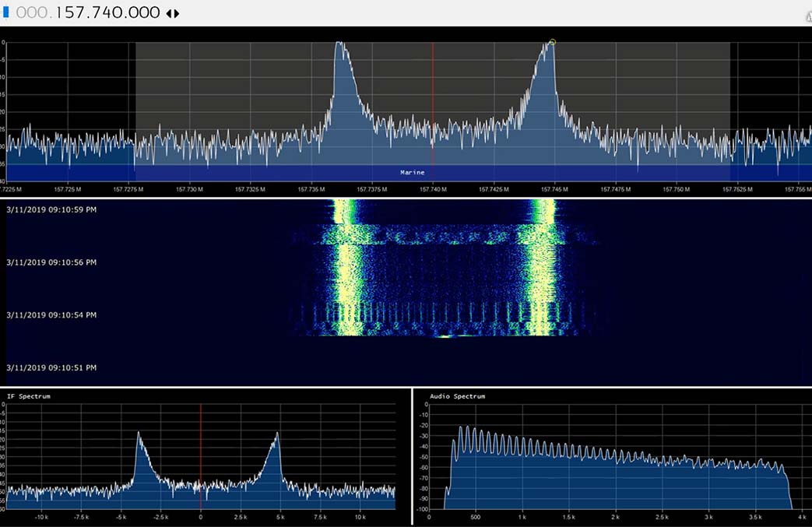Viewport: 812px width, 527px height.
Task: Click the 09:10:59 PM waterfall timestamp
Action: click(51, 209)
